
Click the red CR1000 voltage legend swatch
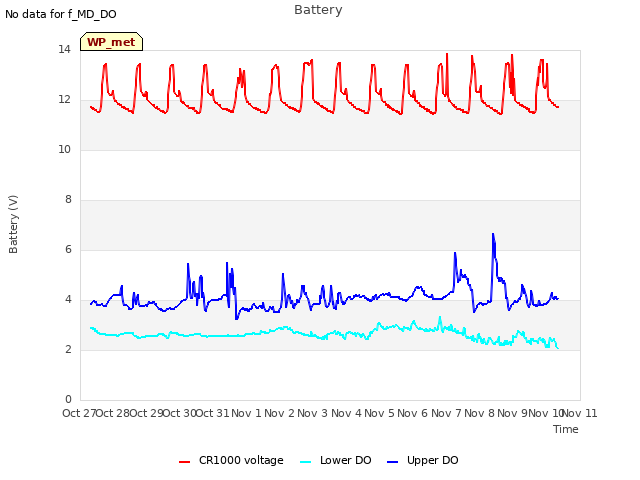click(x=184, y=462)
